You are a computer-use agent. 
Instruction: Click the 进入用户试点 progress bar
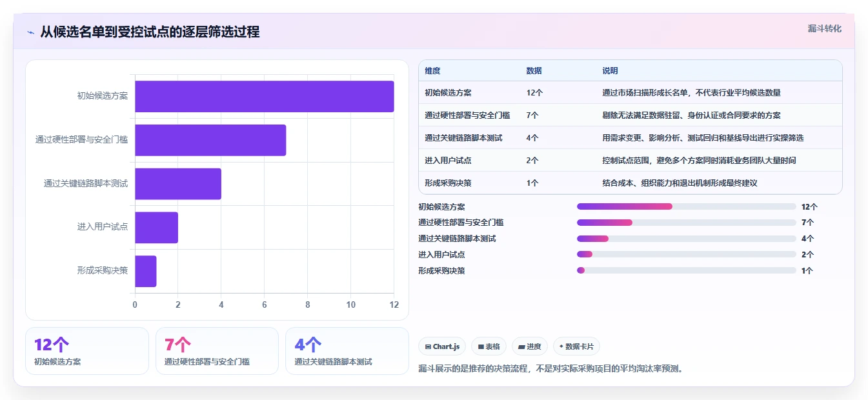pyautogui.click(x=686, y=255)
